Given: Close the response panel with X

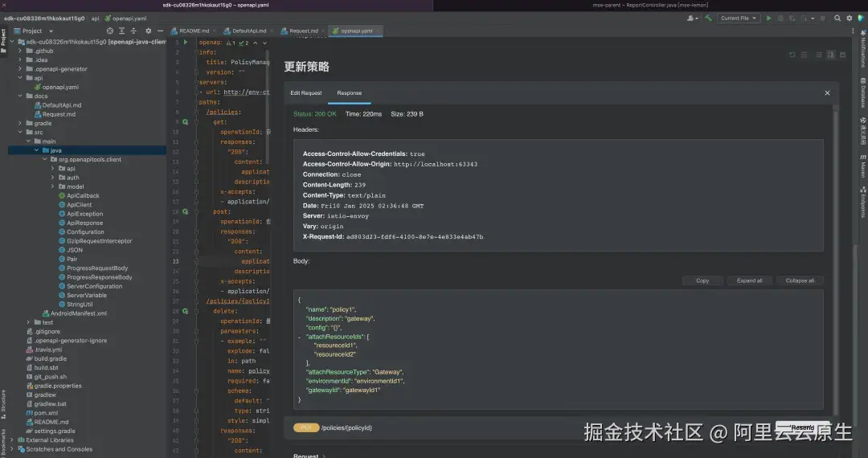Looking at the screenshot, I should [827, 93].
